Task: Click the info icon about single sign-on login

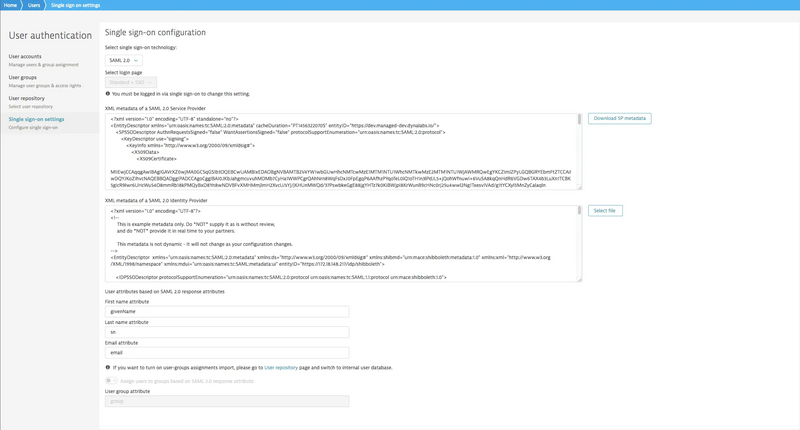Action: tap(108, 94)
